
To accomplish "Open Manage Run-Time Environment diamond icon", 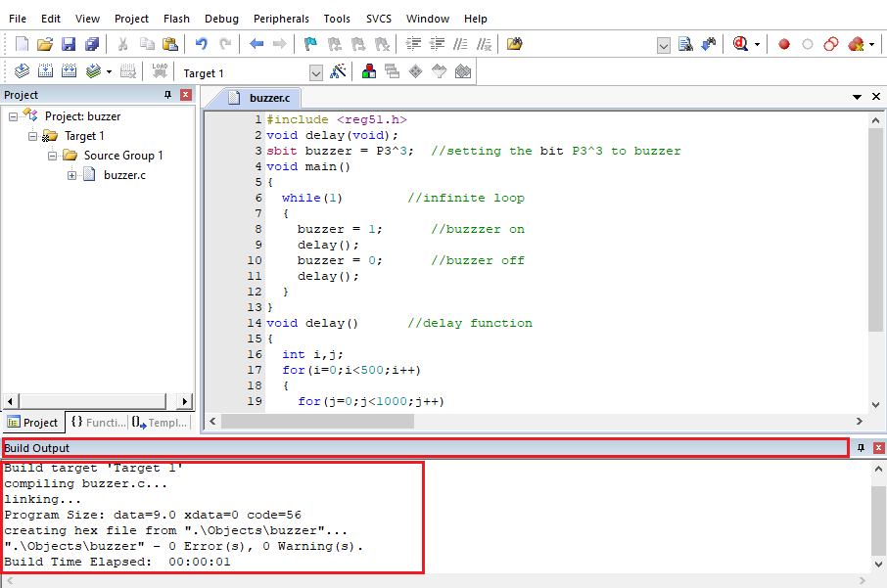I will [416, 71].
